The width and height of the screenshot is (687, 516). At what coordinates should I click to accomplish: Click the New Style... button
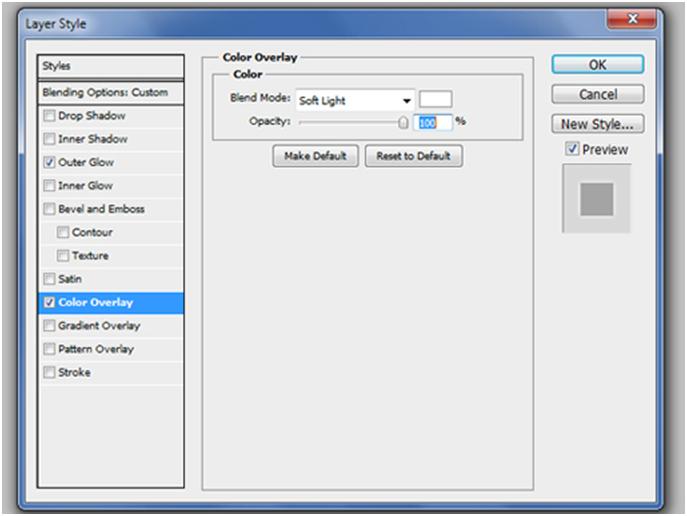click(x=598, y=124)
